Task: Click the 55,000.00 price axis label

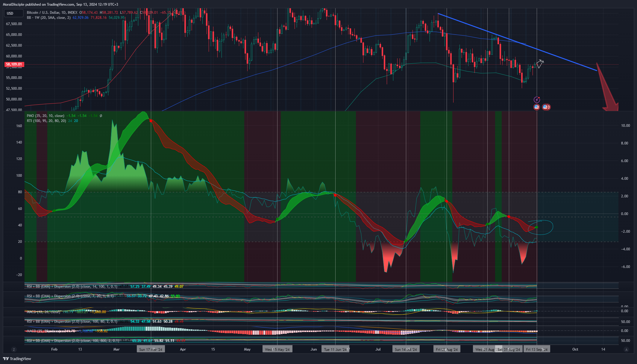Action: (14, 78)
